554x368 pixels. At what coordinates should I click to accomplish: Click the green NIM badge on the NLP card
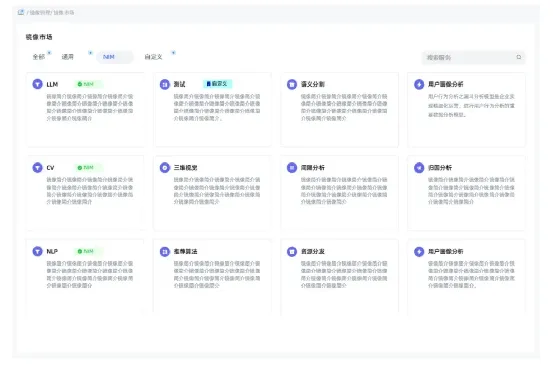click(88, 251)
